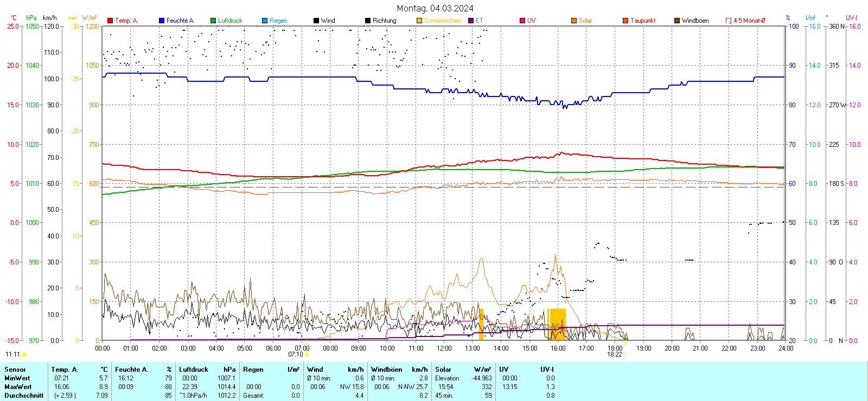The height and width of the screenshot is (401, 868).
Task: Click the sunrise sun icon at 07:10
Action: [307, 354]
